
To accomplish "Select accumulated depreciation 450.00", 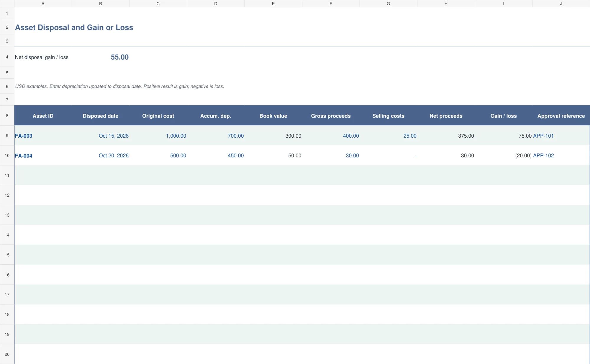I will 236,156.
